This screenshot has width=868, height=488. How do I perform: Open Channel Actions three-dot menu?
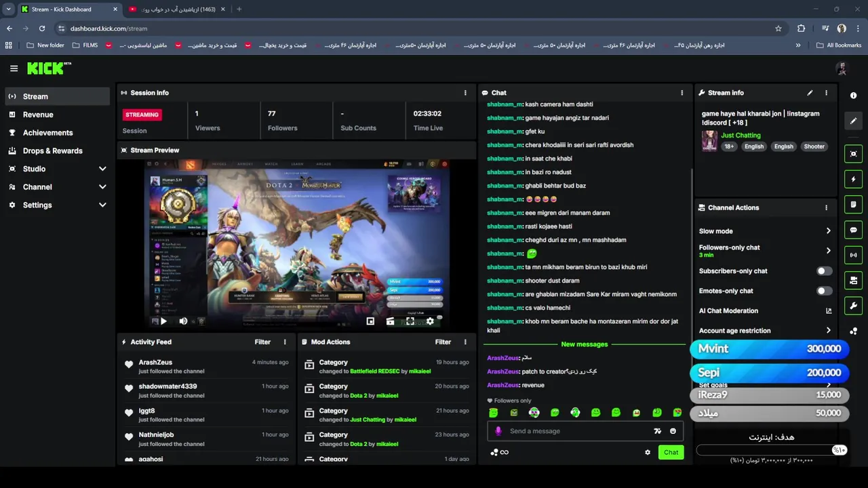tap(826, 208)
